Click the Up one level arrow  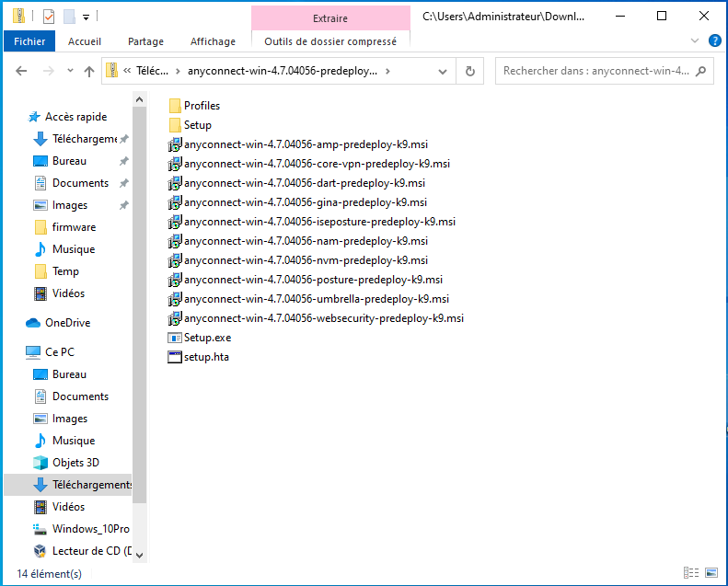(89, 71)
